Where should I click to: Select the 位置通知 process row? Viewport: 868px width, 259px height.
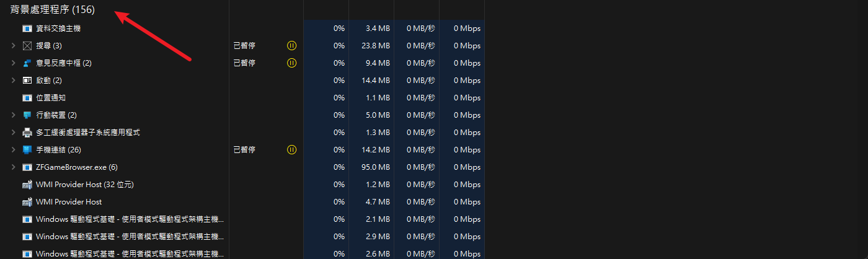[x=242, y=98]
